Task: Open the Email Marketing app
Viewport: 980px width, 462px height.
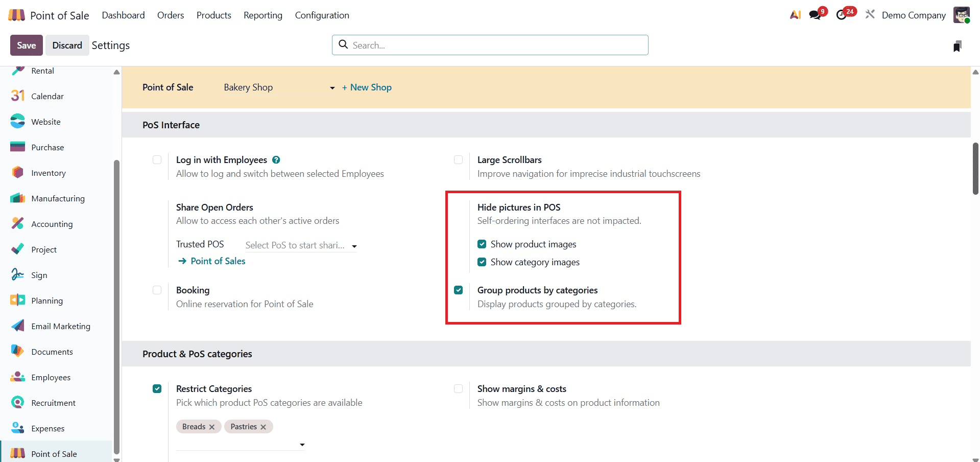Action: click(61, 326)
